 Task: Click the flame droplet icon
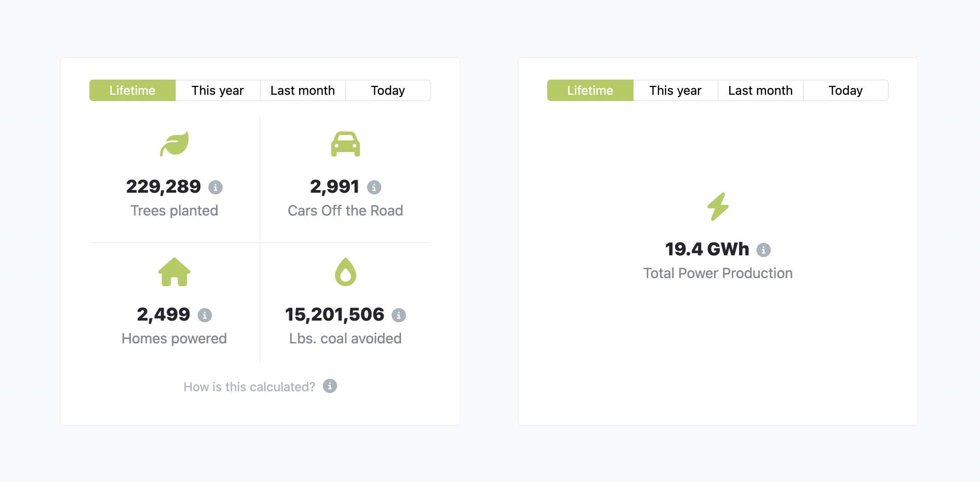point(346,272)
